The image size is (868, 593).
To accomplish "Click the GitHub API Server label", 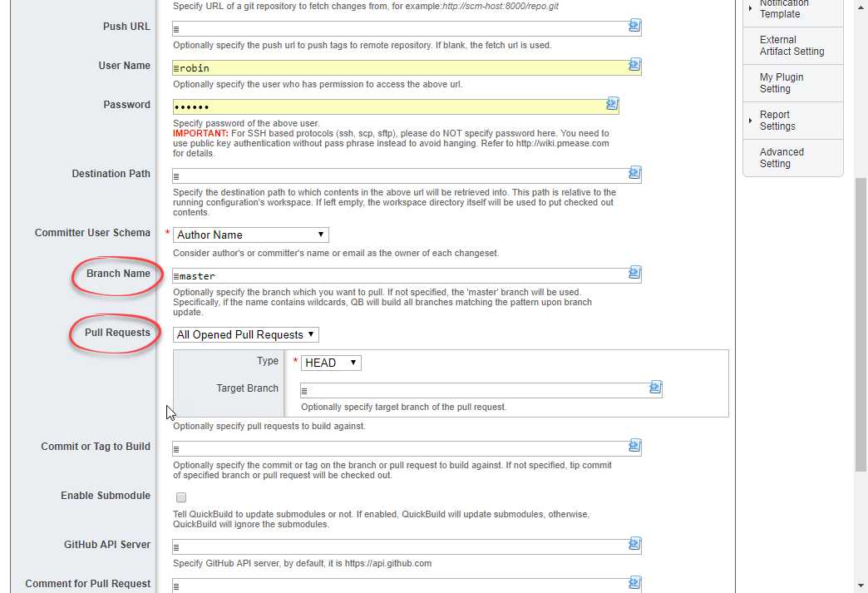I will (x=107, y=545).
